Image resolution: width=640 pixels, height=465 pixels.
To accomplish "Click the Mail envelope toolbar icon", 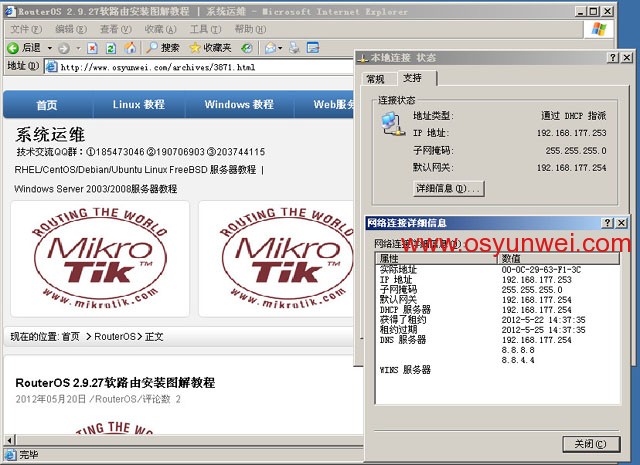I will [x=270, y=48].
